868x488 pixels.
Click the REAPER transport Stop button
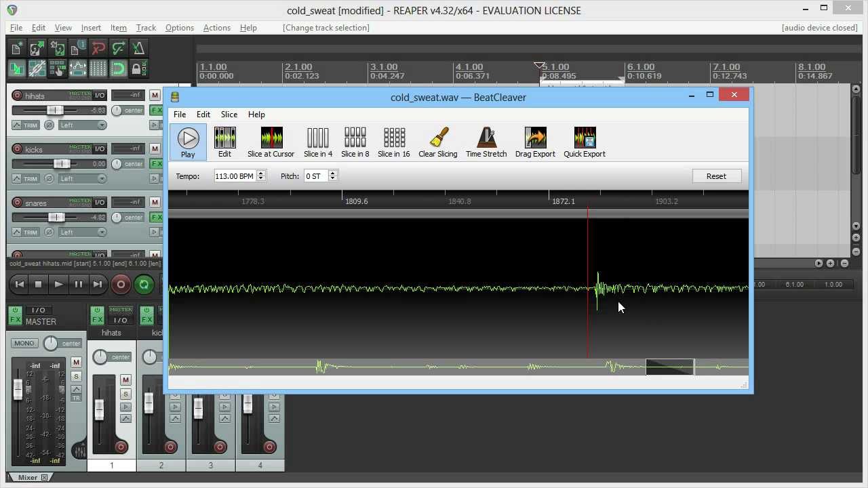coord(39,285)
